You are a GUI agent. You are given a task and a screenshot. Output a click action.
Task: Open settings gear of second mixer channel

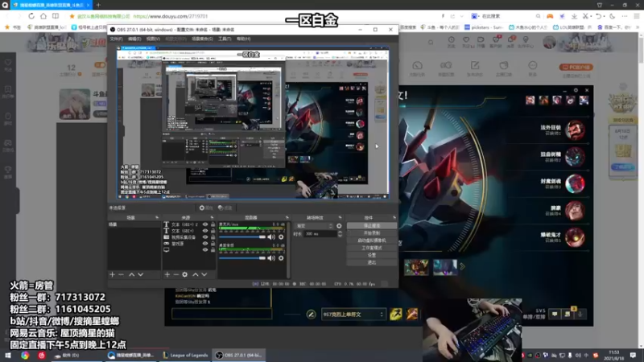pos(281,258)
